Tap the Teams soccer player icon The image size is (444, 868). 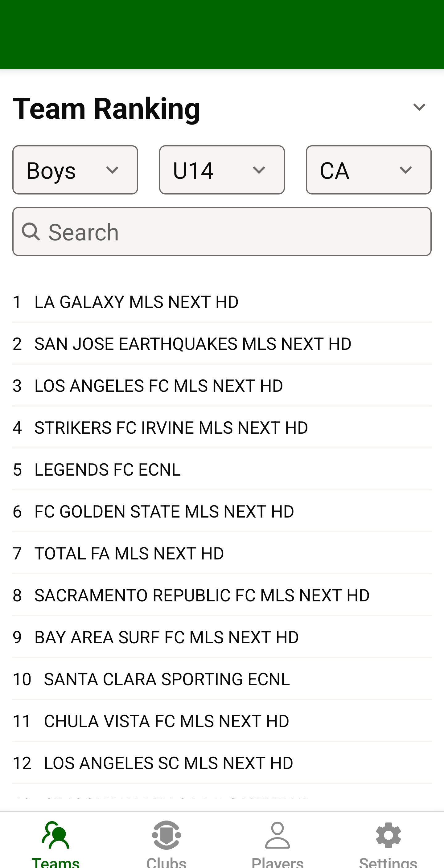55,835
